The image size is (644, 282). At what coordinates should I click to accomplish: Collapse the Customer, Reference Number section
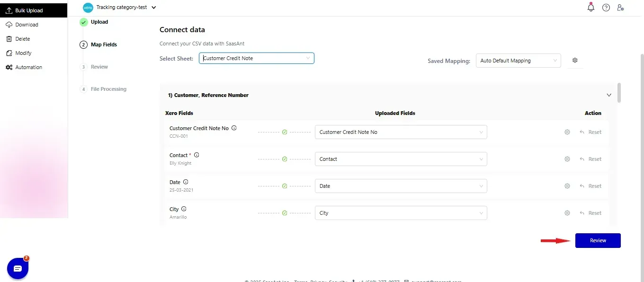(x=609, y=95)
